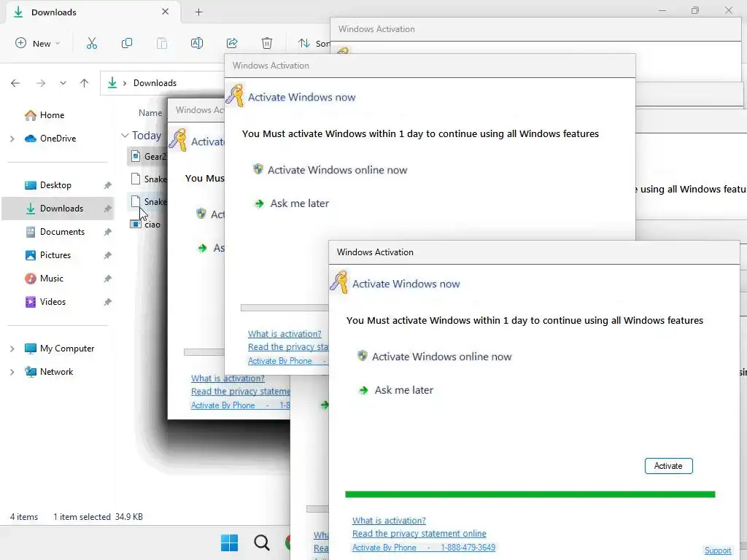Open taskbar Search magnifier
This screenshot has height=560, width=747.
click(x=262, y=542)
